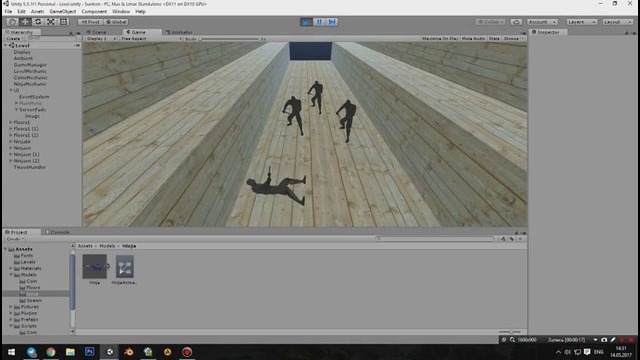The height and width of the screenshot is (360, 640).
Task: Open Photoshop from the taskbar
Action: click(90, 351)
